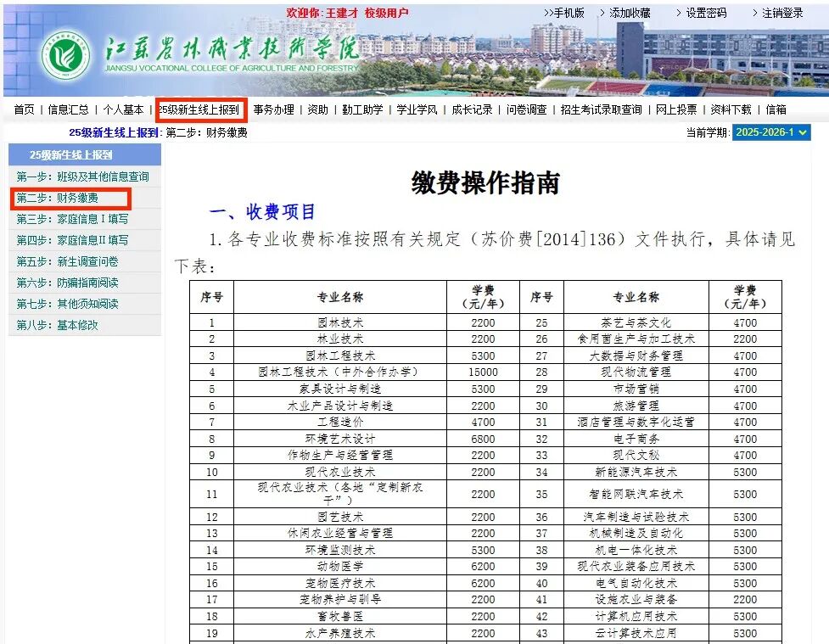Click the college logo emblem
The width and height of the screenshot is (829, 644).
65,55
